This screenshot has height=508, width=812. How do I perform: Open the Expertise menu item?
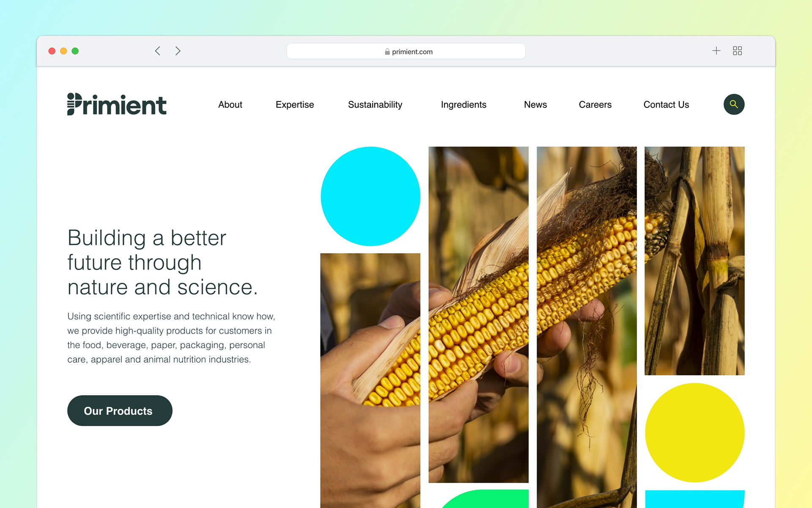(295, 104)
